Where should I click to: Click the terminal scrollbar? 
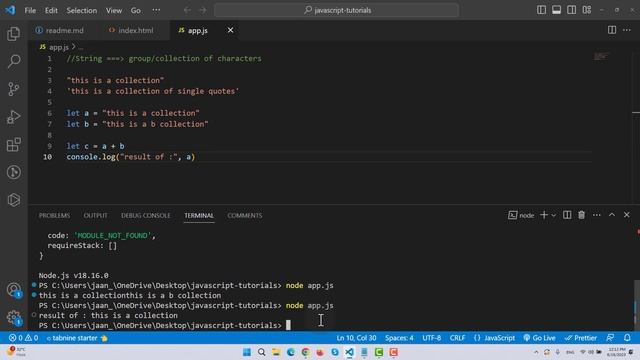pyautogui.click(x=636, y=305)
